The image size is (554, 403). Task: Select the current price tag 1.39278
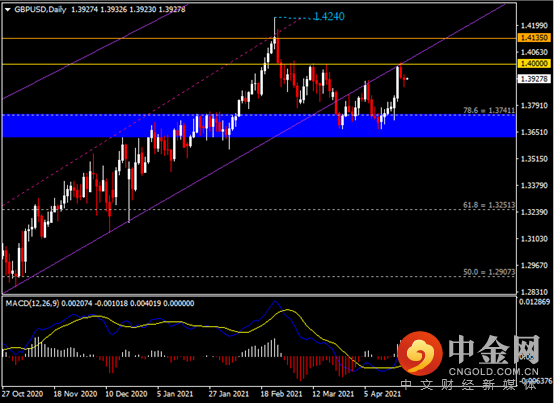coord(534,79)
